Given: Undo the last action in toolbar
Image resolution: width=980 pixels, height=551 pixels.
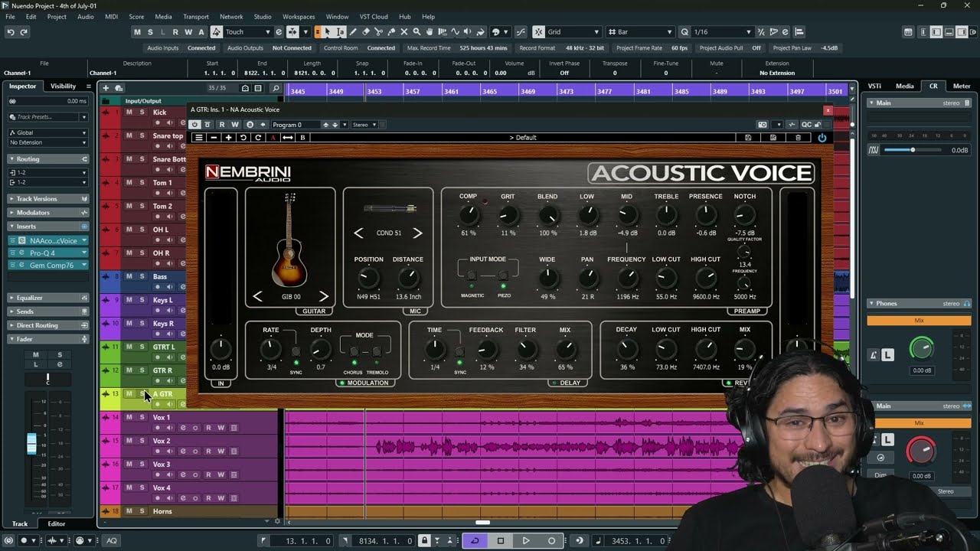Looking at the screenshot, I should [10, 32].
